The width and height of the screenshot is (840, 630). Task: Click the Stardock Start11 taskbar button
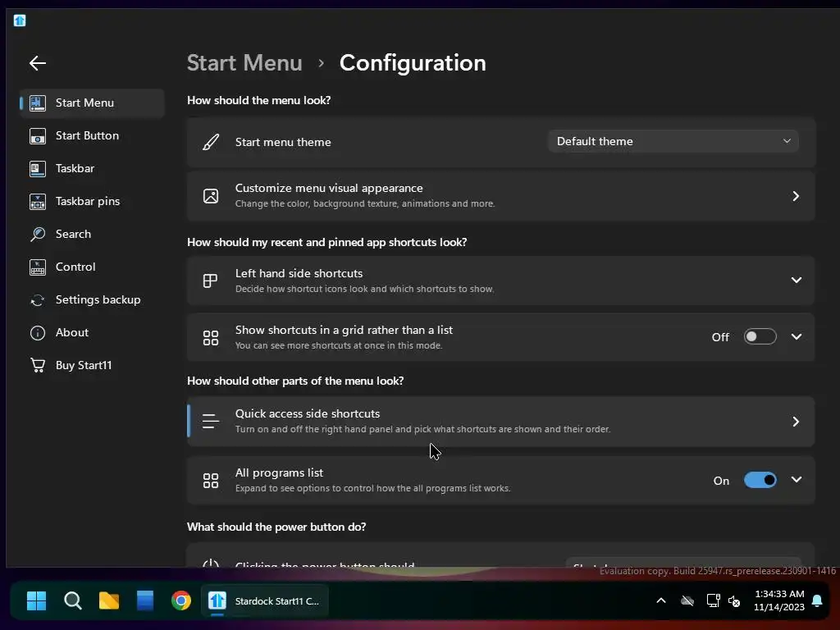click(265, 601)
